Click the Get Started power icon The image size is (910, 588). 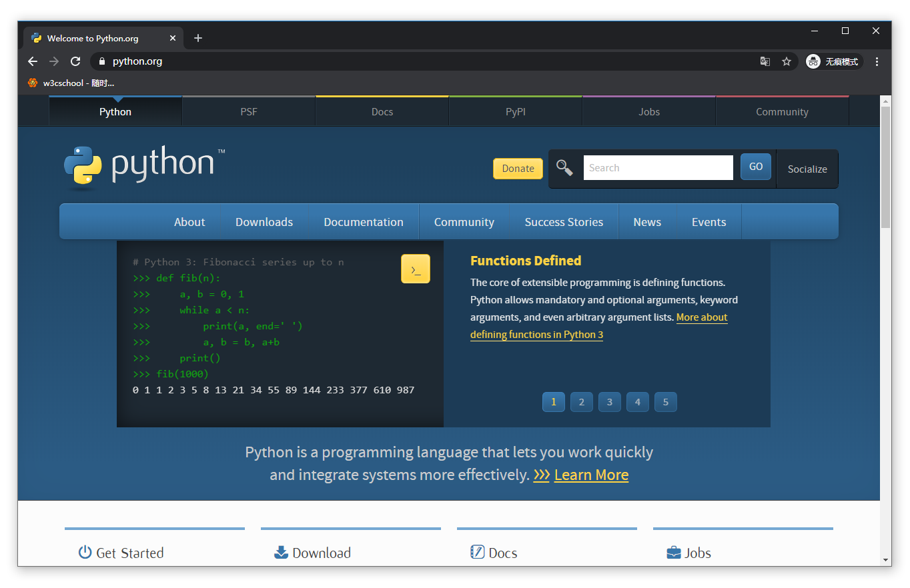coord(85,552)
